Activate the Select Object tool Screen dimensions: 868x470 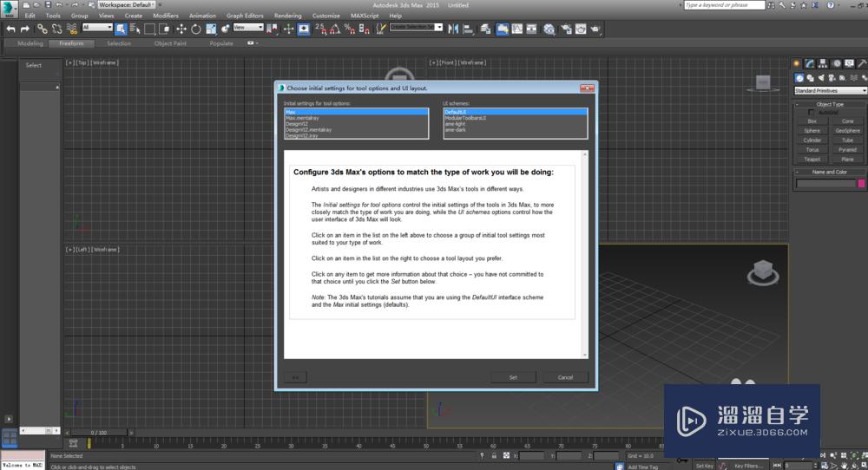tap(121, 29)
